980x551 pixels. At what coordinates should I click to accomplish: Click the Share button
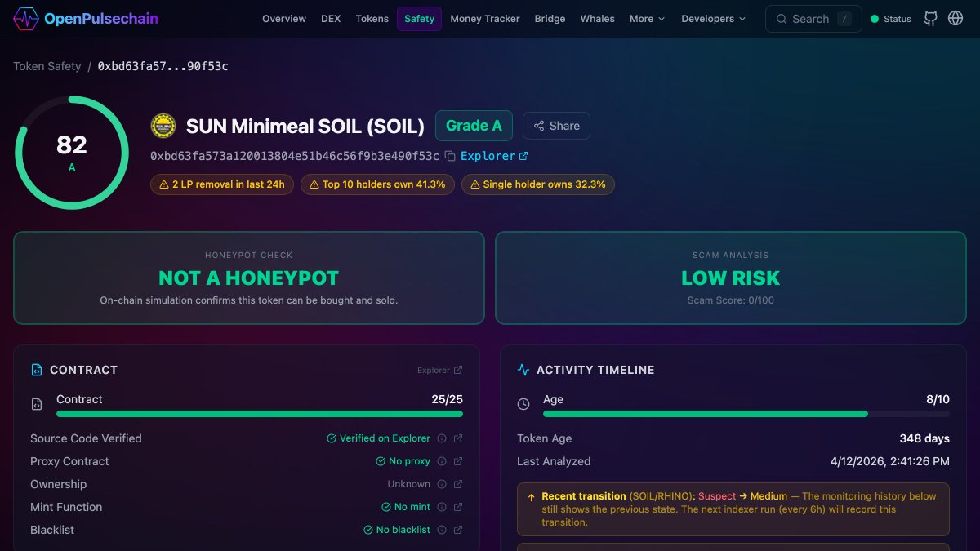click(556, 126)
